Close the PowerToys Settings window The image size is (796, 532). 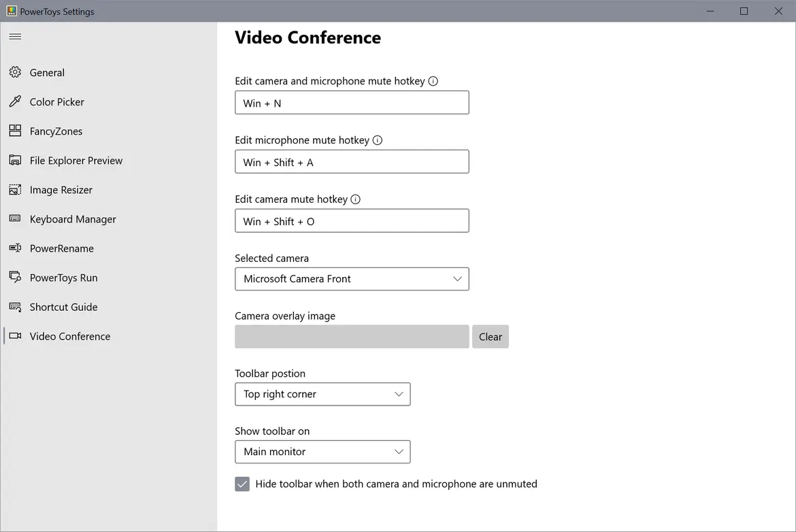(x=778, y=11)
